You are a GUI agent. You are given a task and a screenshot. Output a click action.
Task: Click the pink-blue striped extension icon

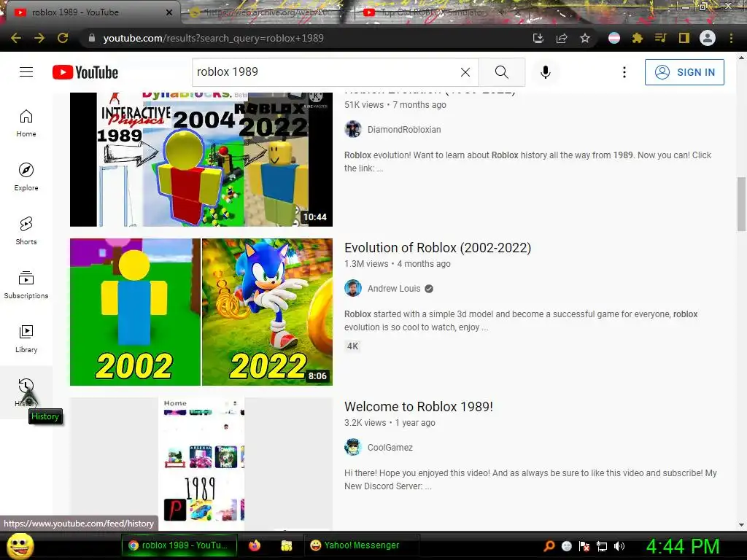(x=614, y=38)
